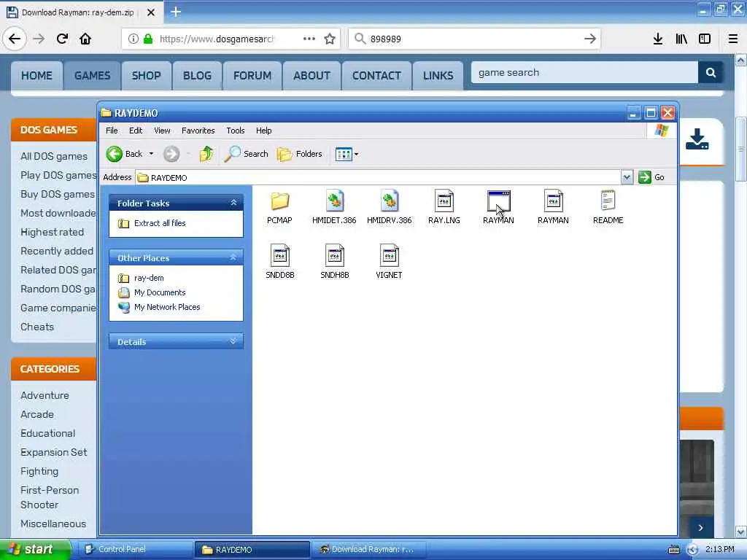Switch to Download Rayman taskbar button
Image resolution: width=747 pixels, height=560 pixels.
click(368, 549)
